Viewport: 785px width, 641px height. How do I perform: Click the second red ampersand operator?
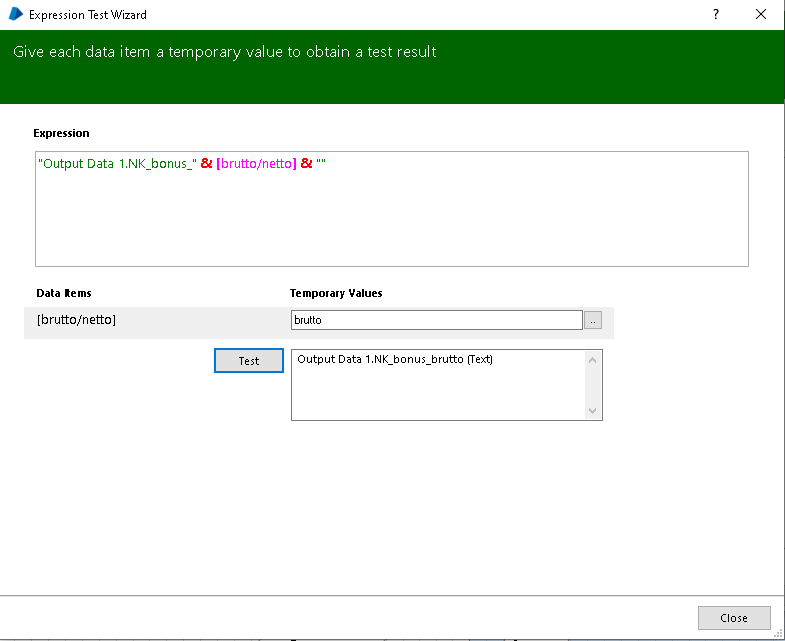tap(306, 164)
